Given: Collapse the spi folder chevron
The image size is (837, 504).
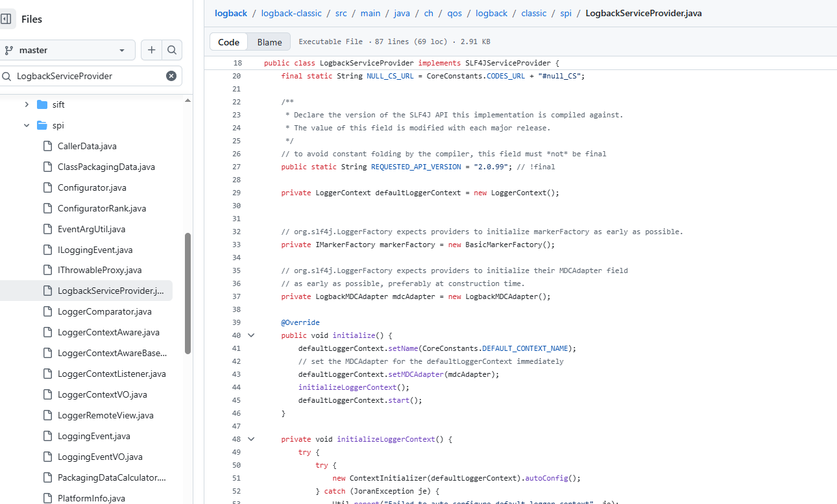Looking at the screenshot, I should (x=27, y=125).
